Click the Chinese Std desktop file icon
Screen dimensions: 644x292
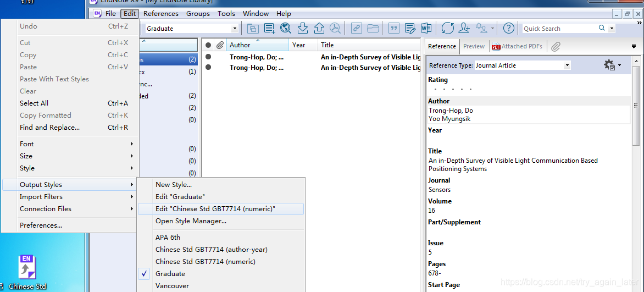pos(27,272)
